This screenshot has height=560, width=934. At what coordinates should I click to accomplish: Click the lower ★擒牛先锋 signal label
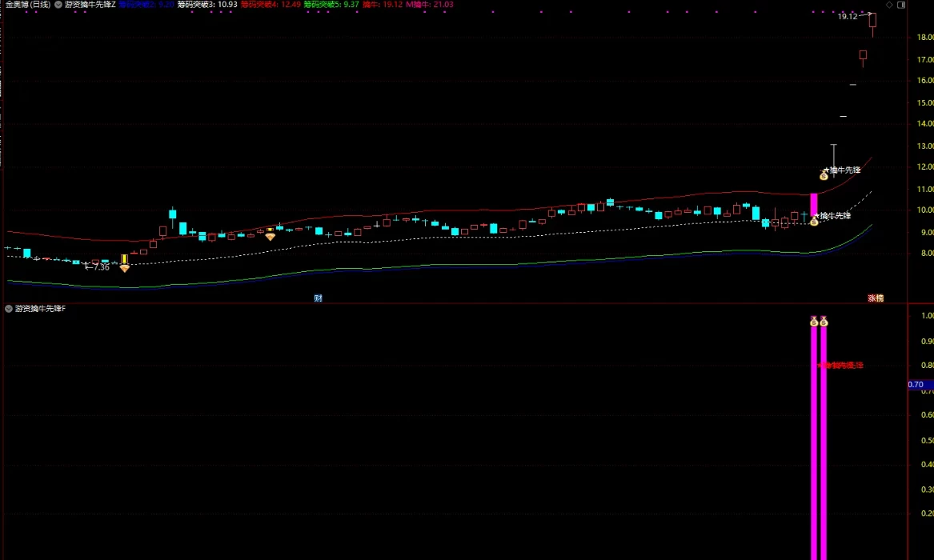pyautogui.click(x=832, y=216)
